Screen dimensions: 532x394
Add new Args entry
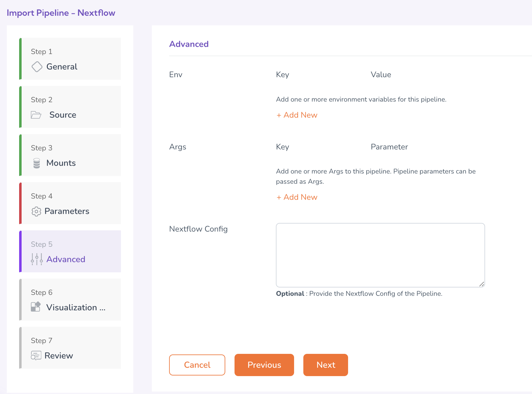[x=297, y=197]
